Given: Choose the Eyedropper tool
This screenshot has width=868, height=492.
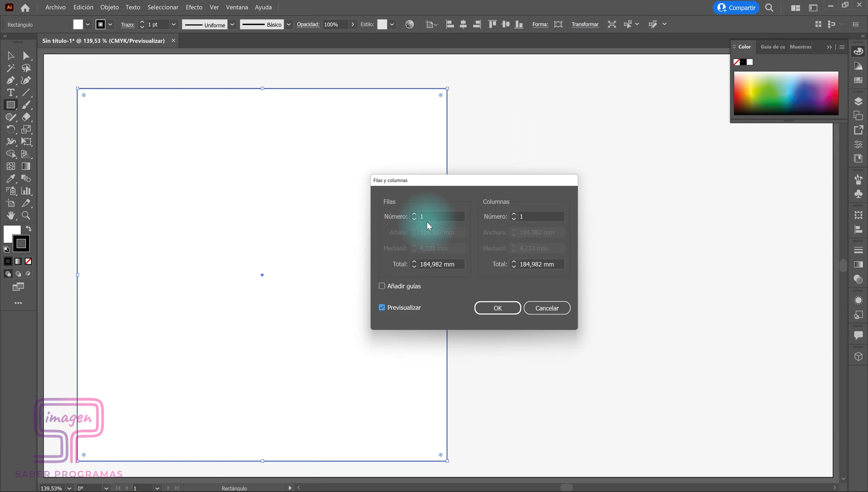Looking at the screenshot, I should coord(10,178).
